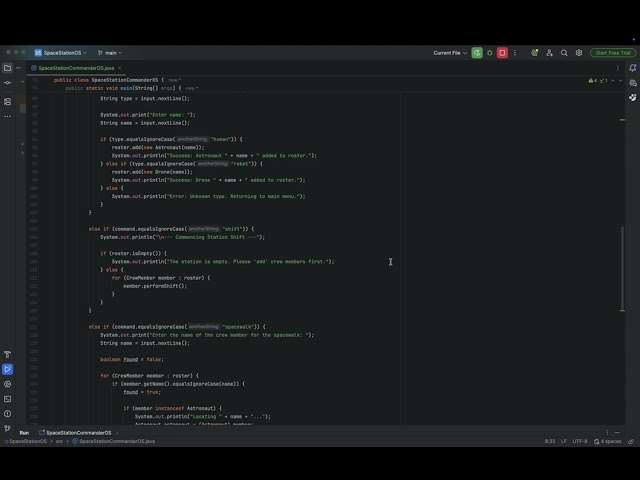Screen dimensions: 640x480
Task: Select the SpaceStationCommanderOS.java editor tab
Action: (76, 68)
